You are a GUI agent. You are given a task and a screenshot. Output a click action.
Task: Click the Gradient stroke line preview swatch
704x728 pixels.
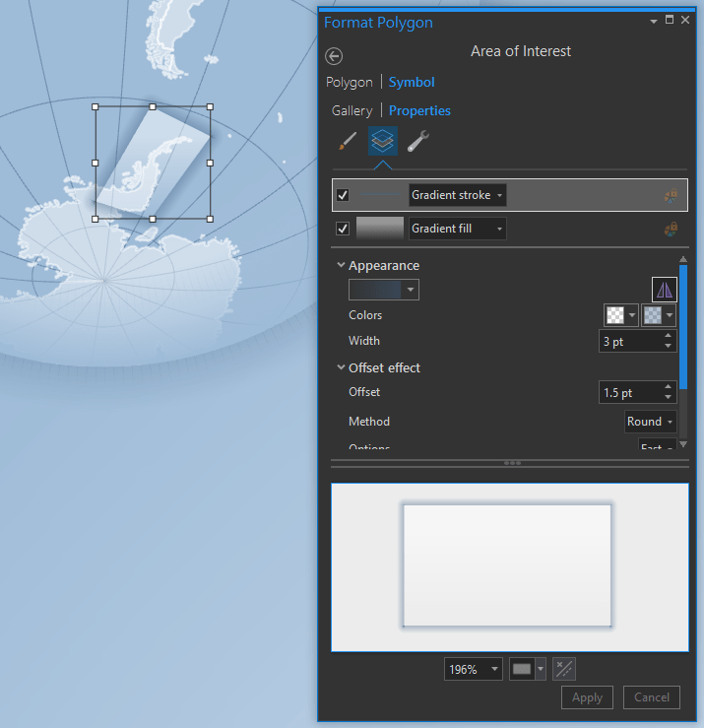[380, 195]
